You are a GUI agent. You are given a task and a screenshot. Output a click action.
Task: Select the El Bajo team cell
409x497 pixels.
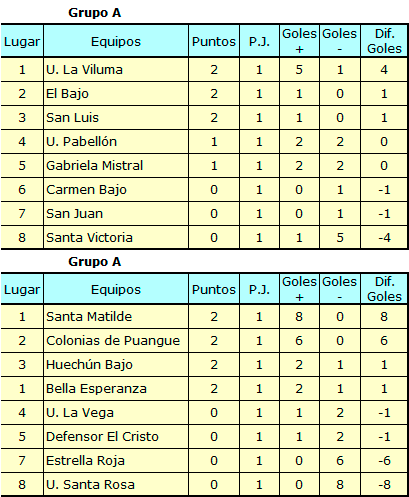coord(116,94)
